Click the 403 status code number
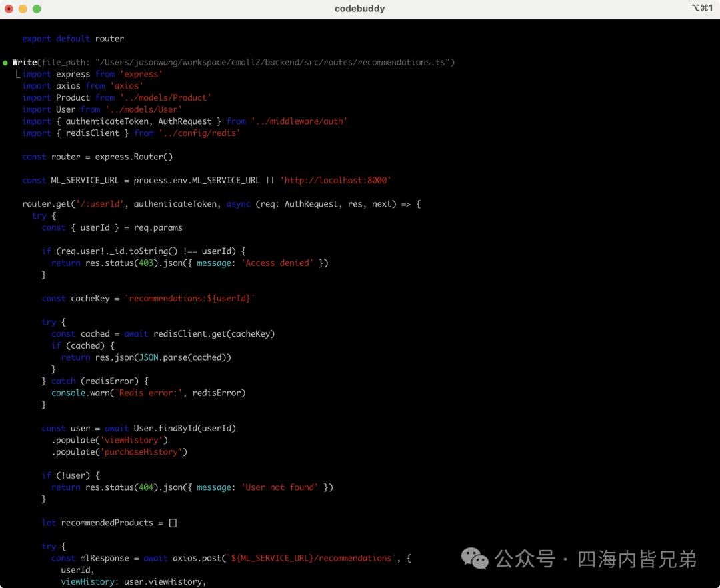720x588 pixels. click(x=146, y=263)
